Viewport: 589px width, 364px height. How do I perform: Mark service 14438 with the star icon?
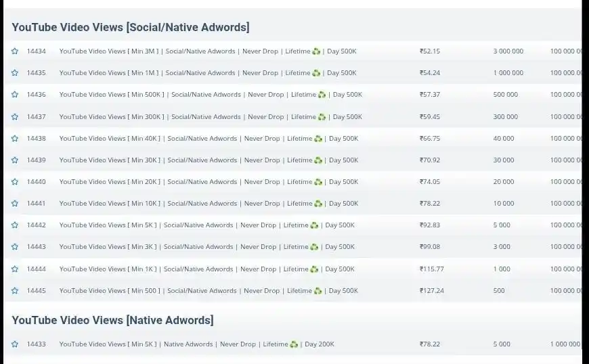14,139
